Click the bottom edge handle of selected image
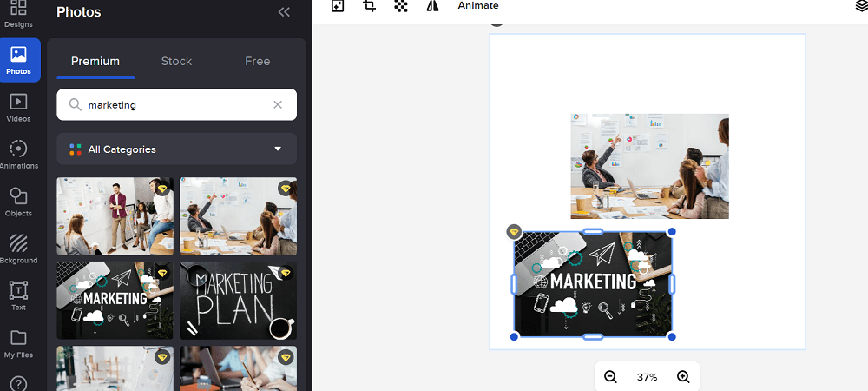Viewport: 868px width, 391px height. tap(593, 337)
